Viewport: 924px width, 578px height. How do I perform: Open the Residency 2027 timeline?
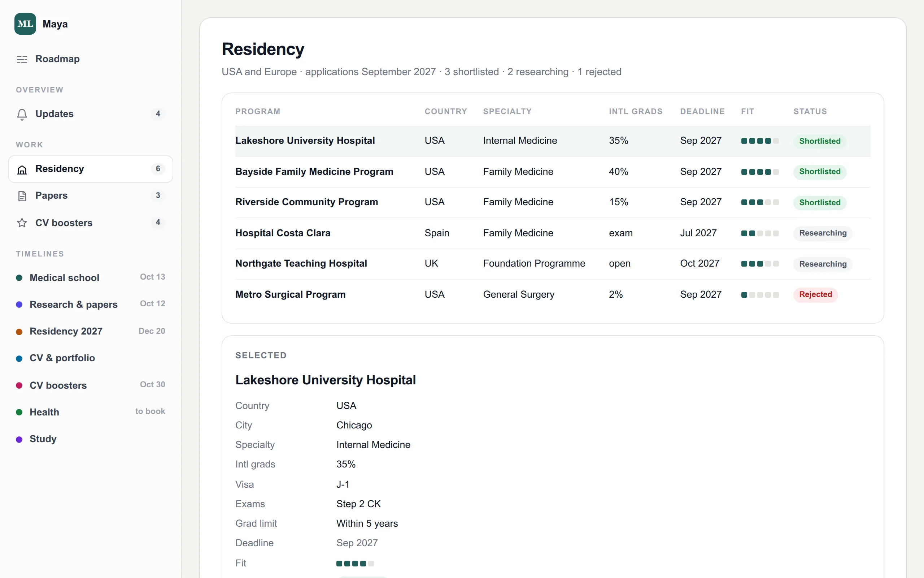pos(91,331)
